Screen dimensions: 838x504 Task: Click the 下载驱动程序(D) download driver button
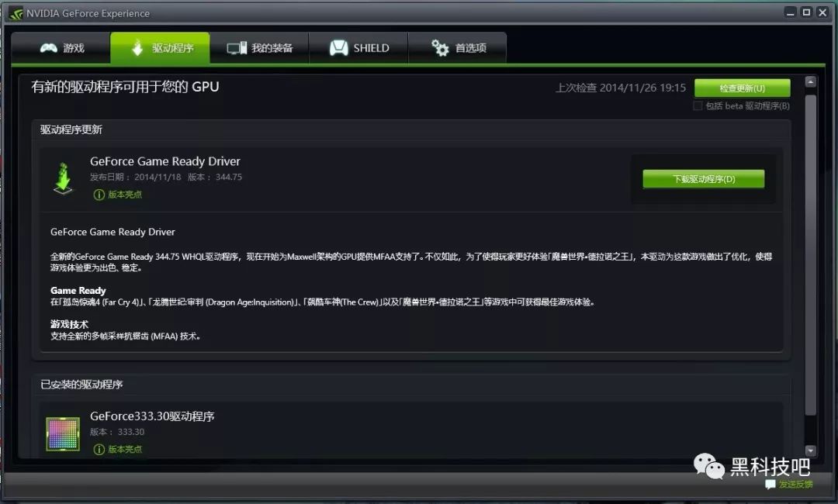(703, 179)
